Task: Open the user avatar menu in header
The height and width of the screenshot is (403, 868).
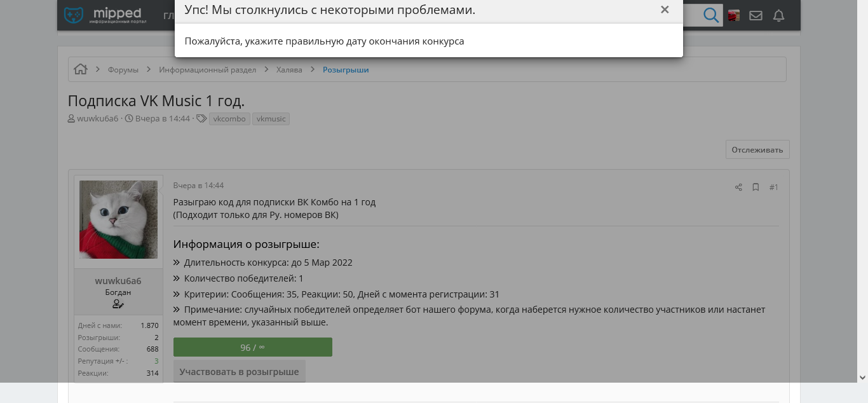Action: click(x=734, y=16)
